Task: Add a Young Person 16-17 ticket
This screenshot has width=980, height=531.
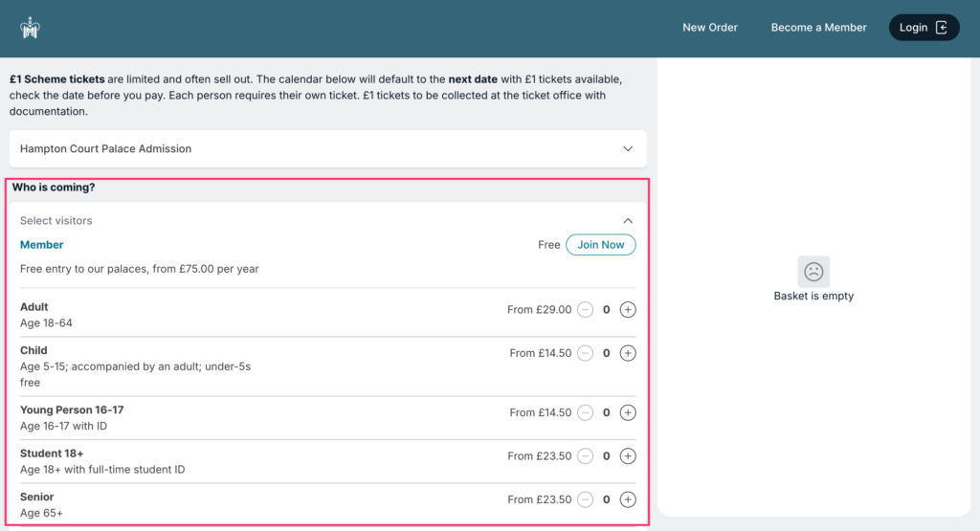Action: [x=628, y=412]
